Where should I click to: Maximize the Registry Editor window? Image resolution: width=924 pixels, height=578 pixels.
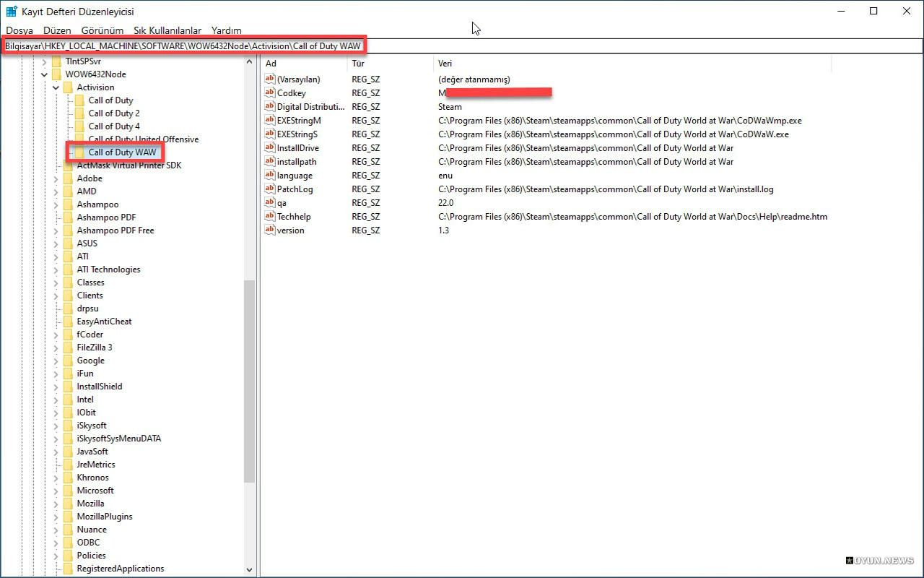pos(873,11)
